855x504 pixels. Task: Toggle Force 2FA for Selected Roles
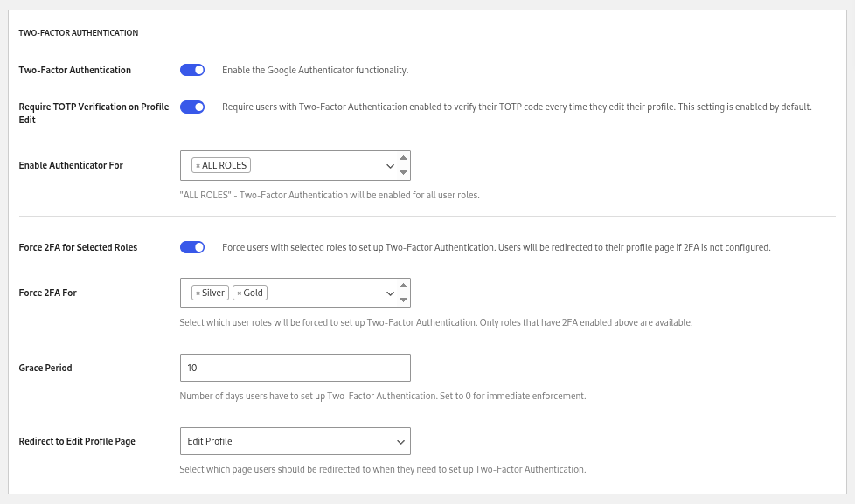192,247
